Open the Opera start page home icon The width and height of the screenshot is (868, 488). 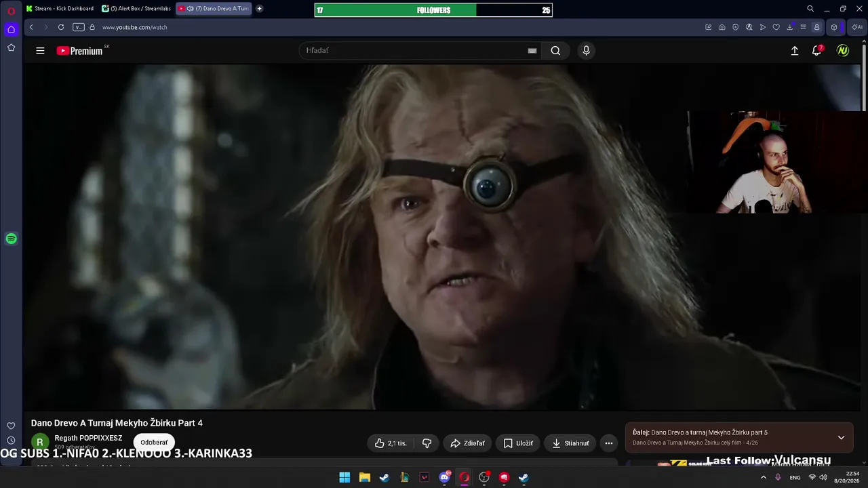coord(11,29)
